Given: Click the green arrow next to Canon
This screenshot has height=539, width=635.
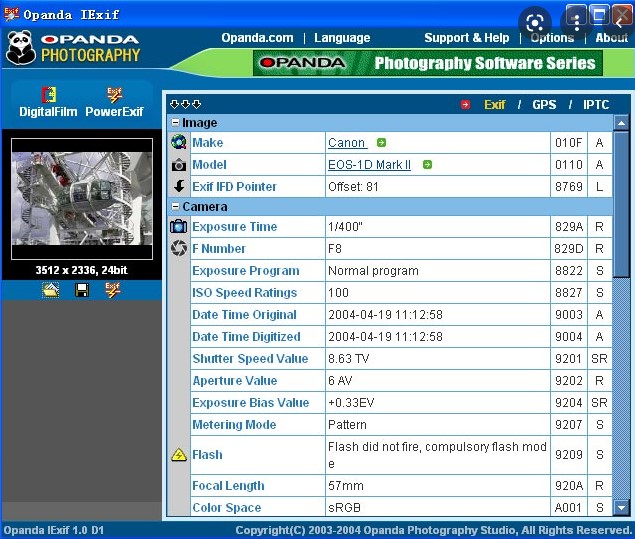Looking at the screenshot, I should pyautogui.click(x=381, y=143).
